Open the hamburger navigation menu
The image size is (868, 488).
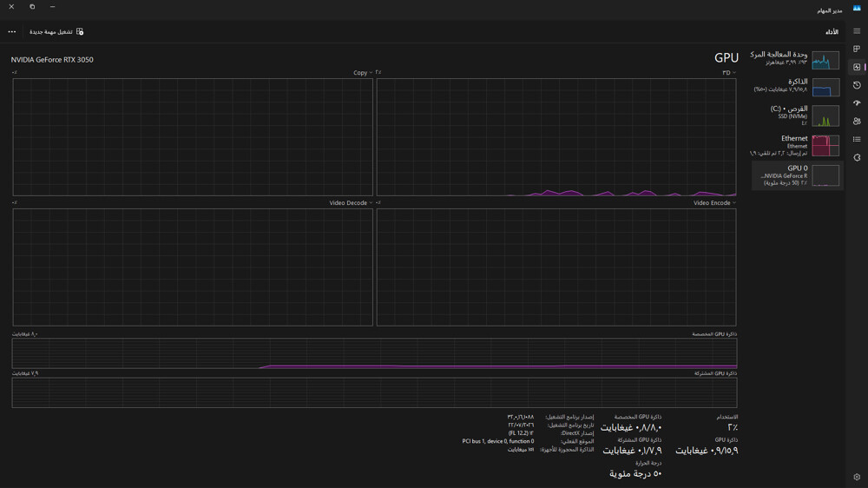(857, 31)
